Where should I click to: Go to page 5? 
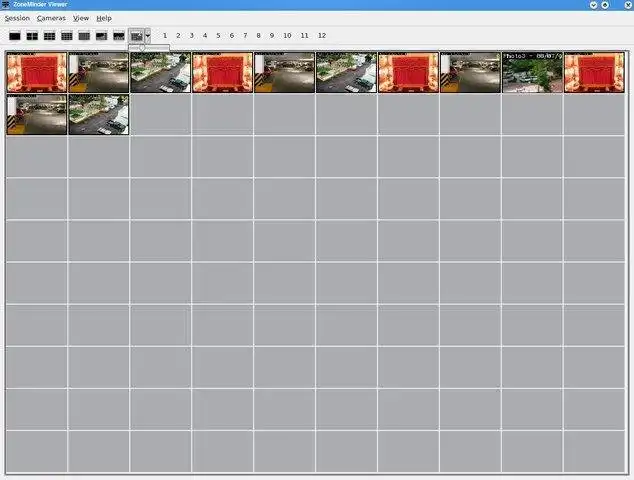pyautogui.click(x=218, y=36)
